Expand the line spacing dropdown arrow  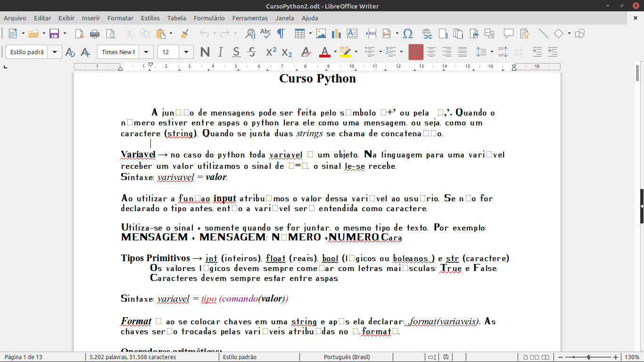(492, 52)
